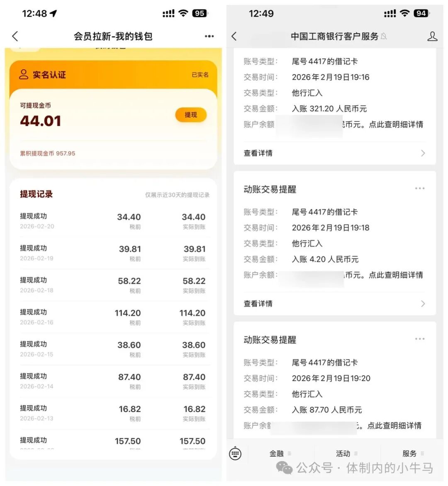Image resolution: width=448 pixels, height=486 pixels.
Task: Open the profile icon in ICBC header
Action: click(x=432, y=36)
